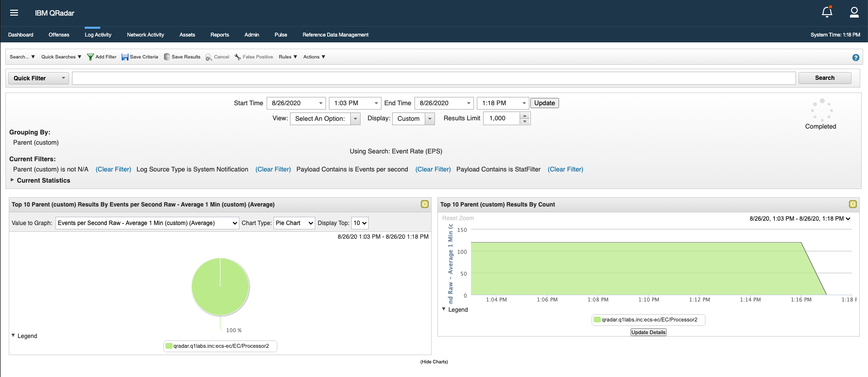Open the Quick Filter mode dropdown
868x377 pixels.
click(x=38, y=78)
